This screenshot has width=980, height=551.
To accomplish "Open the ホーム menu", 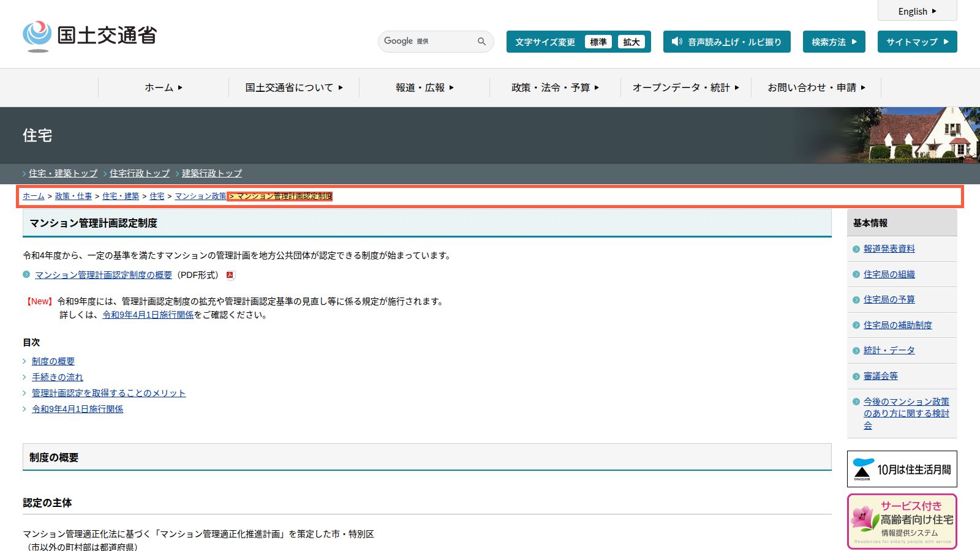I will [x=164, y=88].
